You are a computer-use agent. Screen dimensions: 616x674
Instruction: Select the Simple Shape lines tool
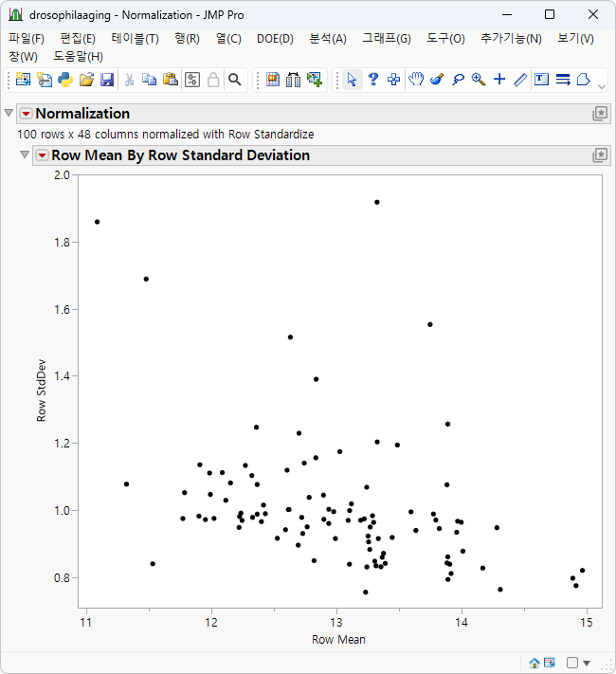coord(563,80)
